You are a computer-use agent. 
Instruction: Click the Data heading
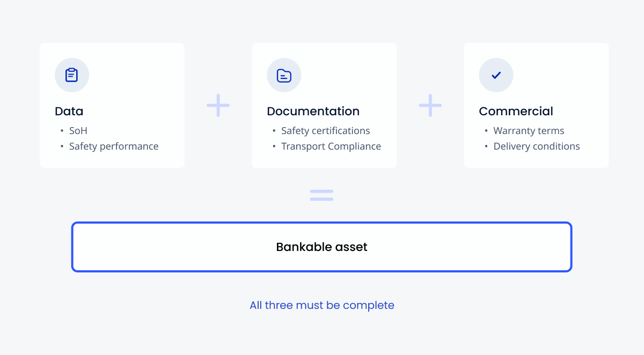(69, 111)
